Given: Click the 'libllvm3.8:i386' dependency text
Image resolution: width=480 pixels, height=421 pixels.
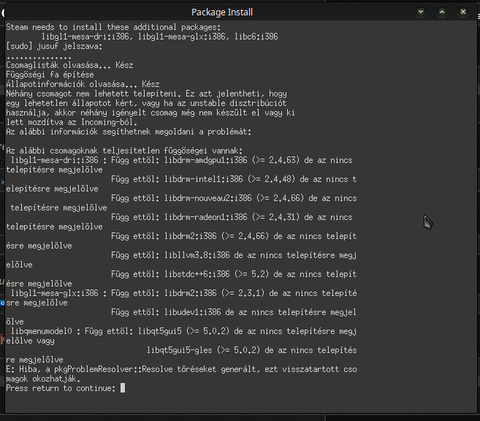Looking at the screenshot, I should click(x=197, y=255).
